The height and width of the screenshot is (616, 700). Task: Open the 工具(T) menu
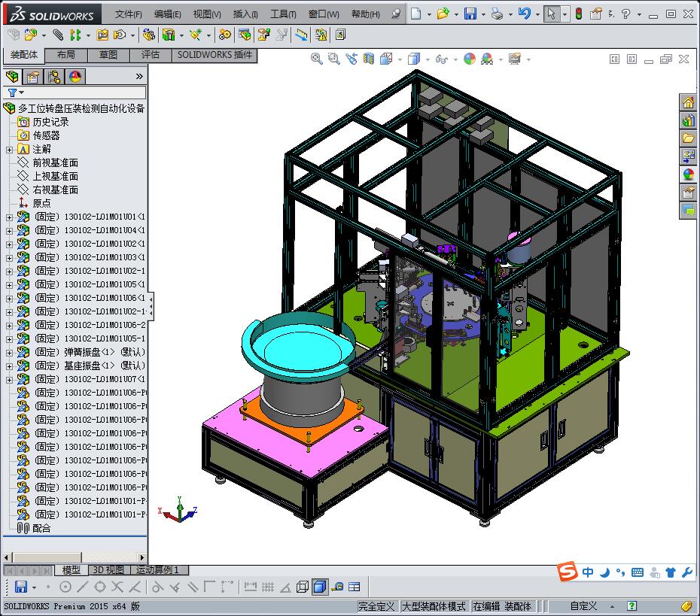tap(284, 14)
